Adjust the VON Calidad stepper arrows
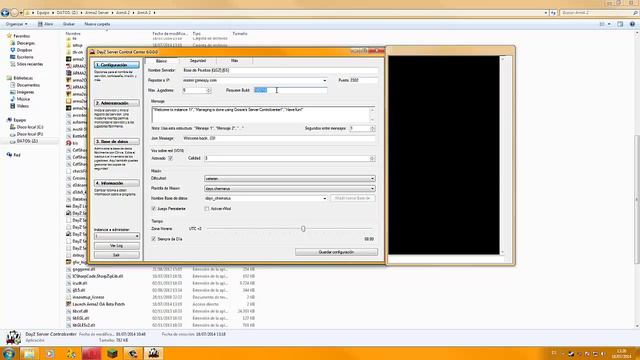Image resolution: width=640 pixels, height=360 pixels. [372, 158]
